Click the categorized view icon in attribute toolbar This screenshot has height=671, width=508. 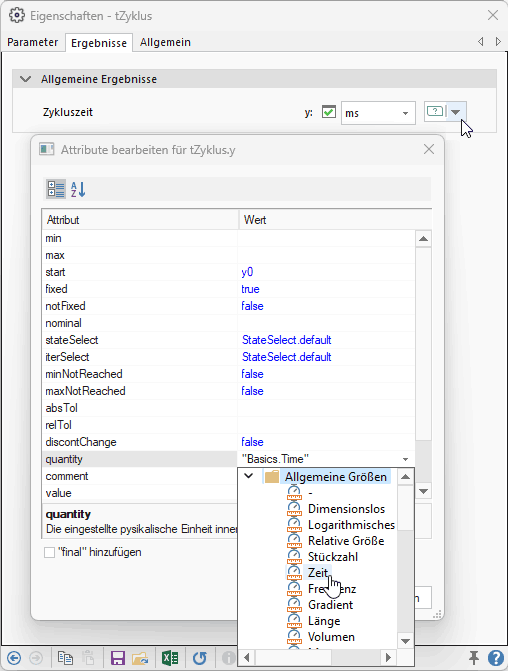click(56, 189)
